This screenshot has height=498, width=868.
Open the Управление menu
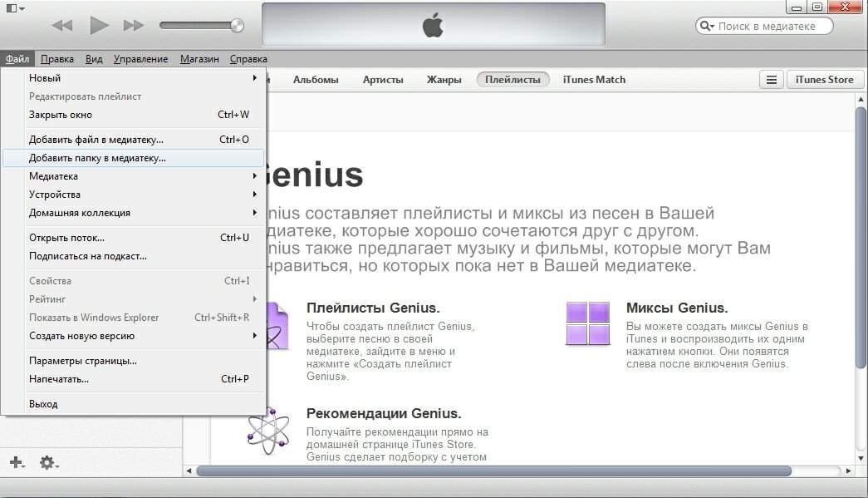coord(140,59)
